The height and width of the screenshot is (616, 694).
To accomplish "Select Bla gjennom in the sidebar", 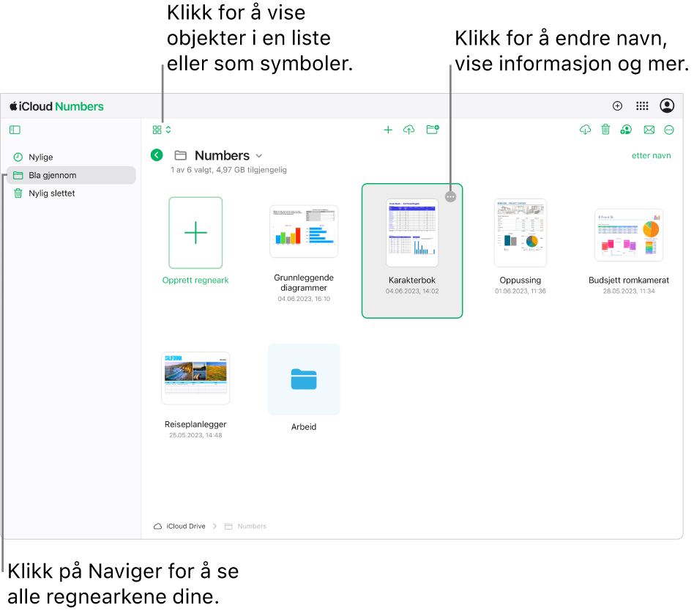I will click(71, 175).
